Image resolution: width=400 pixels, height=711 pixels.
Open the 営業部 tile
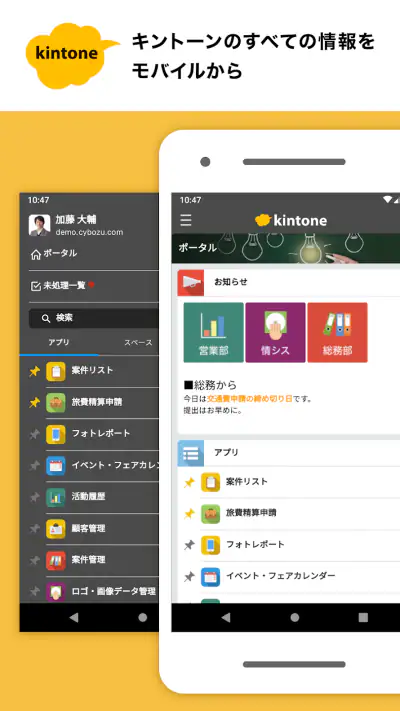tap(214, 332)
